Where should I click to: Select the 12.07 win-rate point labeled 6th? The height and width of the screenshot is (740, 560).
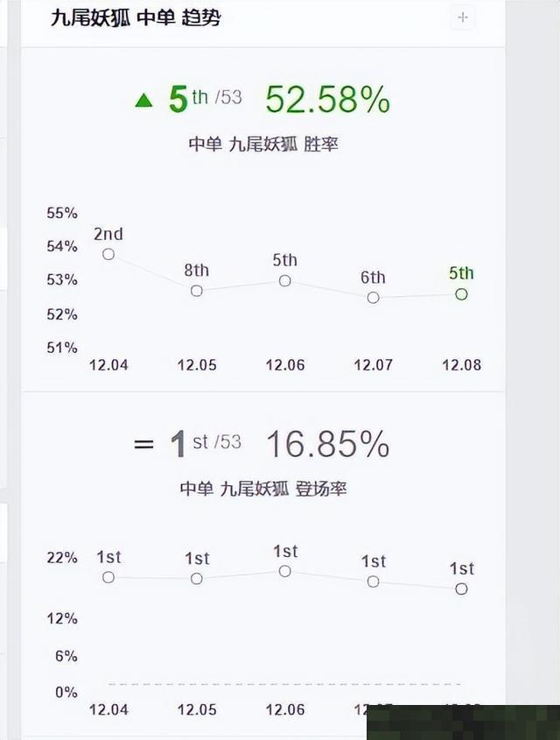[x=373, y=298]
